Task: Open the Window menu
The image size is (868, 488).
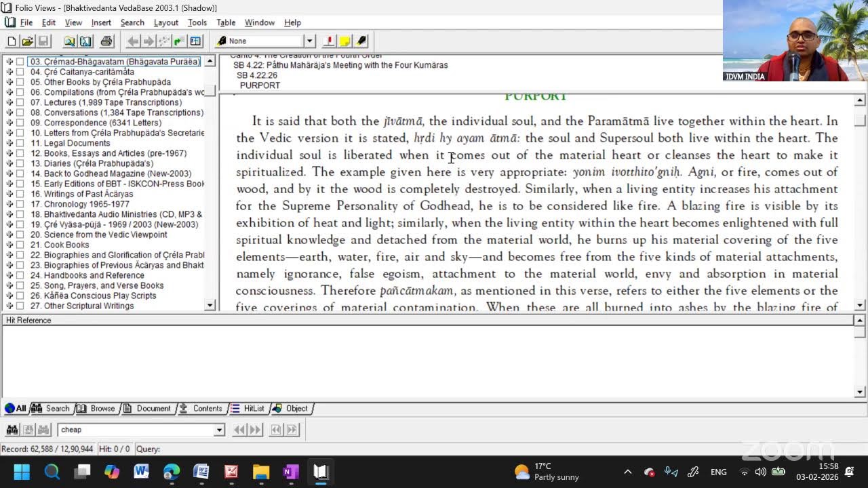Action: coord(260,22)
